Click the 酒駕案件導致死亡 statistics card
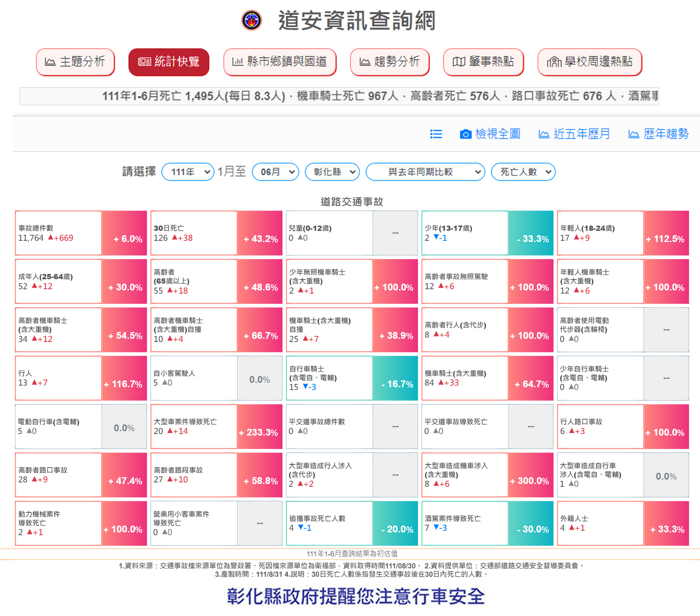 point(487,523)
